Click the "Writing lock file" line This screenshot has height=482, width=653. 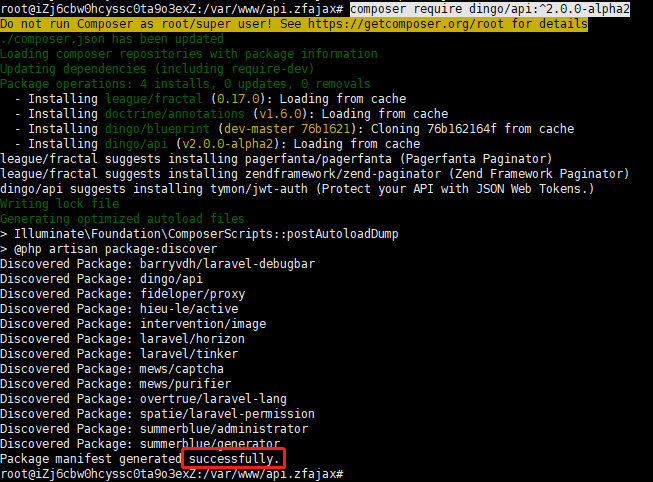(x=58, y=204)
